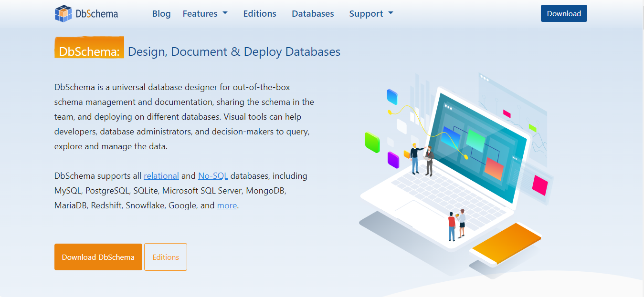Click the orange DbSchema: heading badge
The image size is (644, 297).
89,48
